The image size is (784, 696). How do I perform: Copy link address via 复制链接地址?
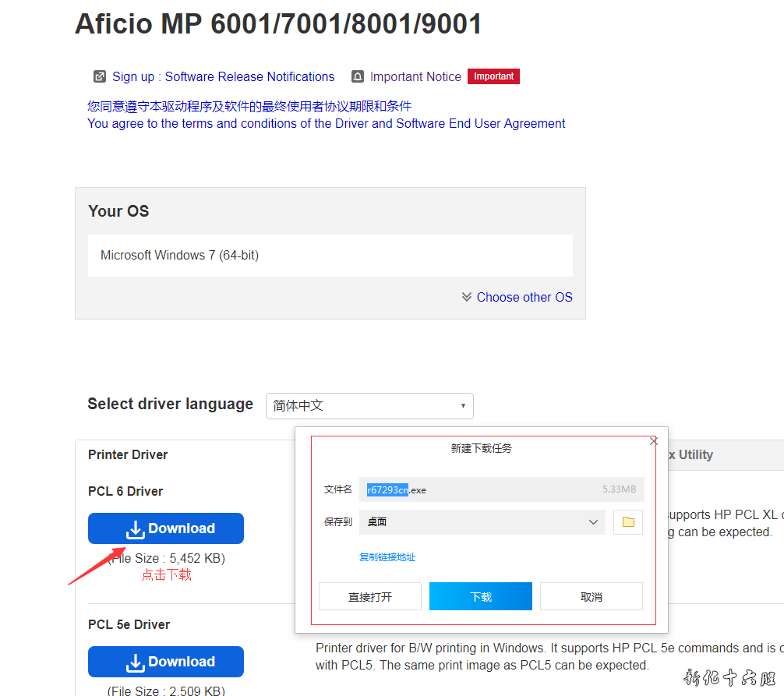pyautogui.click(x=387, y=557)
